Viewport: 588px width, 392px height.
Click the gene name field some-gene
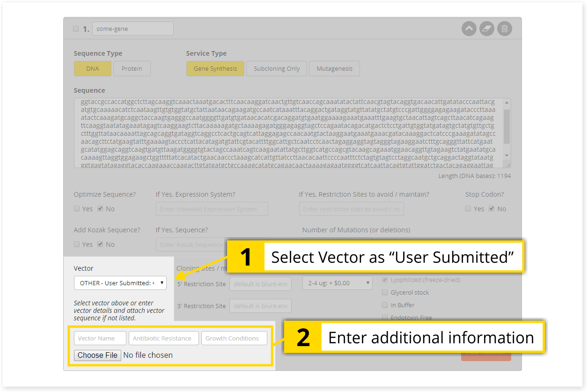pos(132,29)
